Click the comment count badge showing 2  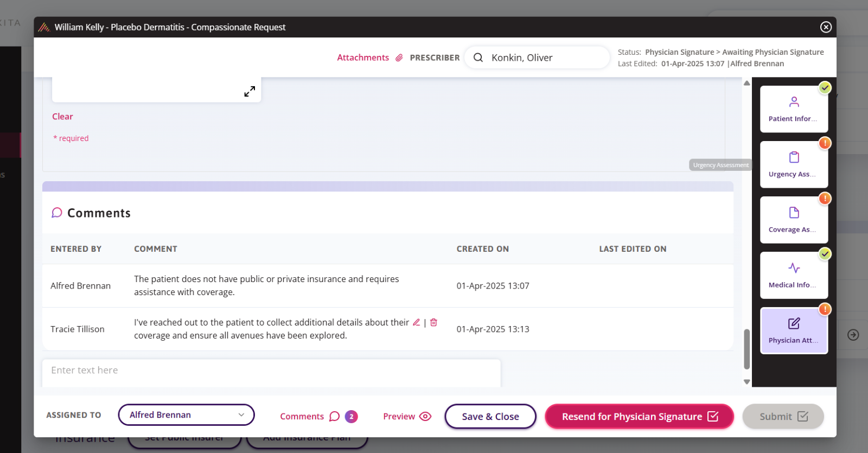point(351,416)
